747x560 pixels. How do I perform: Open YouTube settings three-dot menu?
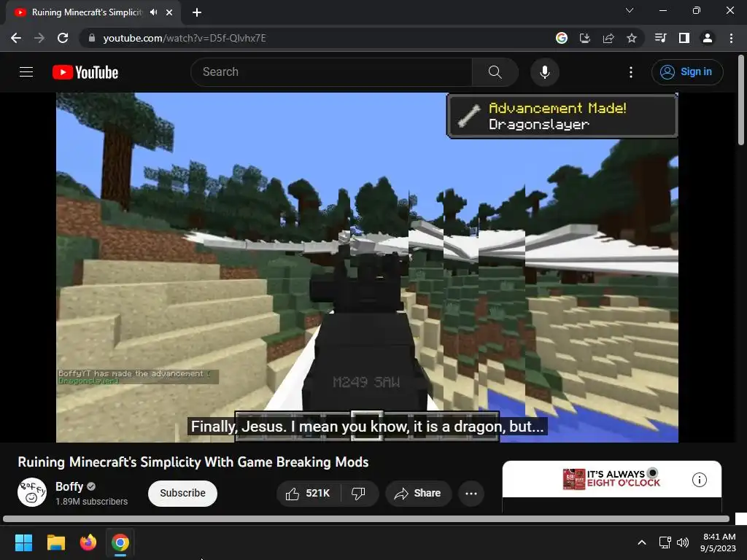point(631,72)
